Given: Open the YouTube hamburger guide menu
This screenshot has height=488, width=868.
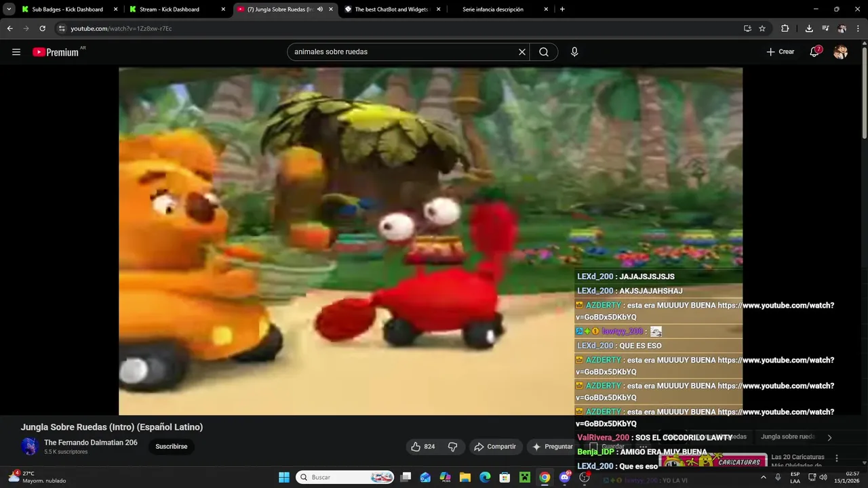Looking at the screenshot, I should pos(16,52).
